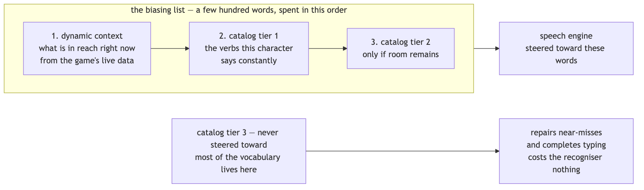Select the "catalog tier 3 — never" node
The image size is (644, 190).
239,151
